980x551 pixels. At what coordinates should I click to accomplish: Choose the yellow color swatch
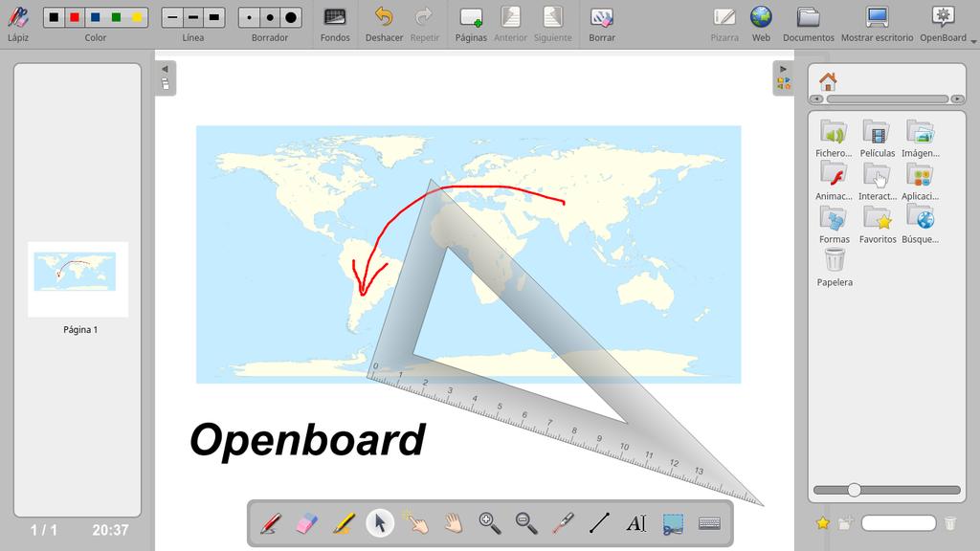[x=137, y=17]
